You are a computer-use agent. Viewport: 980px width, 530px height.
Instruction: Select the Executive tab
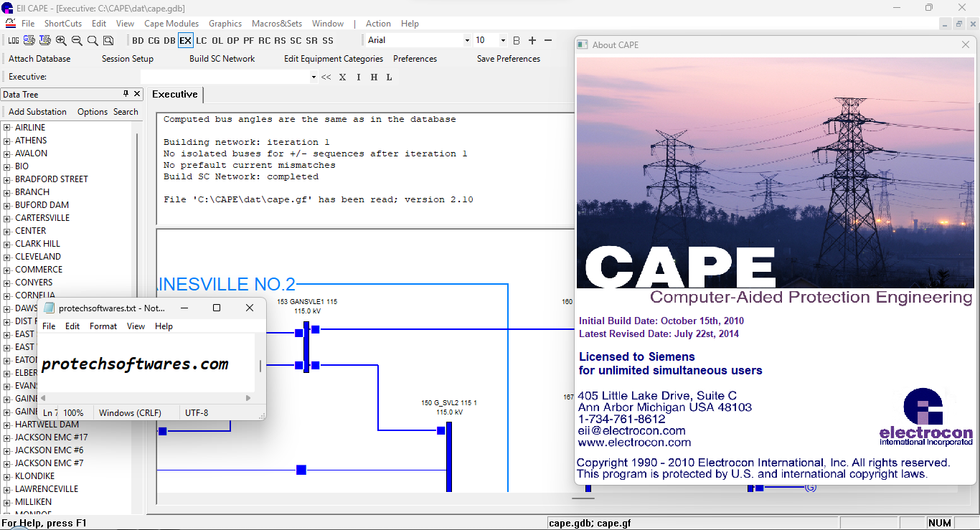(175, 94)
